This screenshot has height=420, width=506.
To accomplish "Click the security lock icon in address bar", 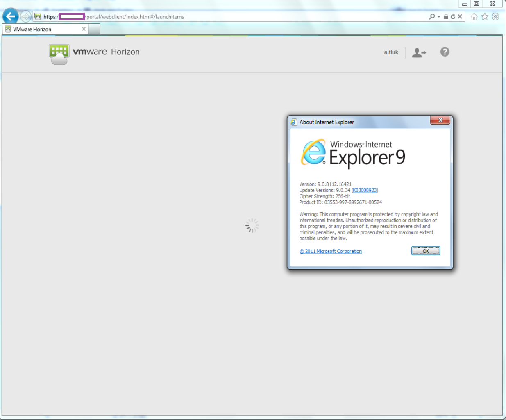I will 446,16.
